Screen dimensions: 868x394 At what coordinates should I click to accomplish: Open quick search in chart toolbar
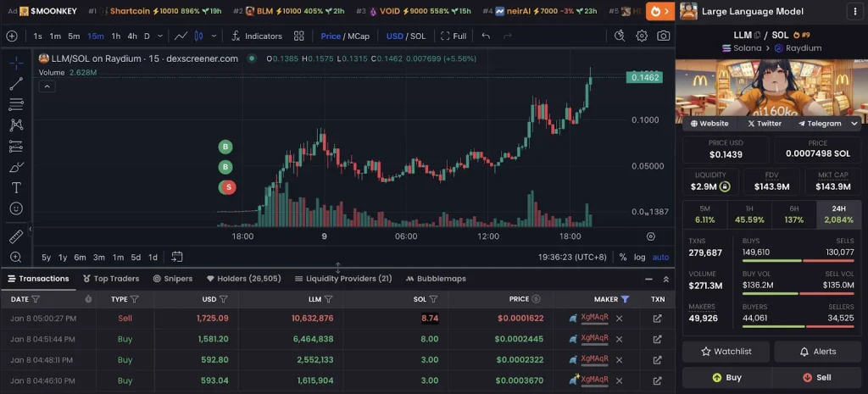(620, 36)
